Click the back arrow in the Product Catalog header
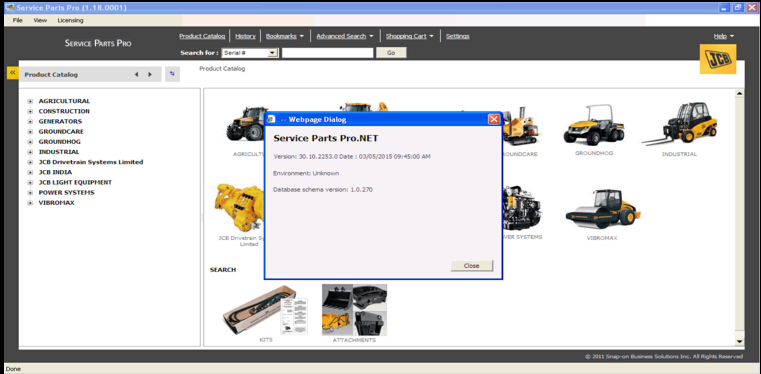The width and height of the screenshot is (761, 374). pyautogui.click(x=136, y=75)
